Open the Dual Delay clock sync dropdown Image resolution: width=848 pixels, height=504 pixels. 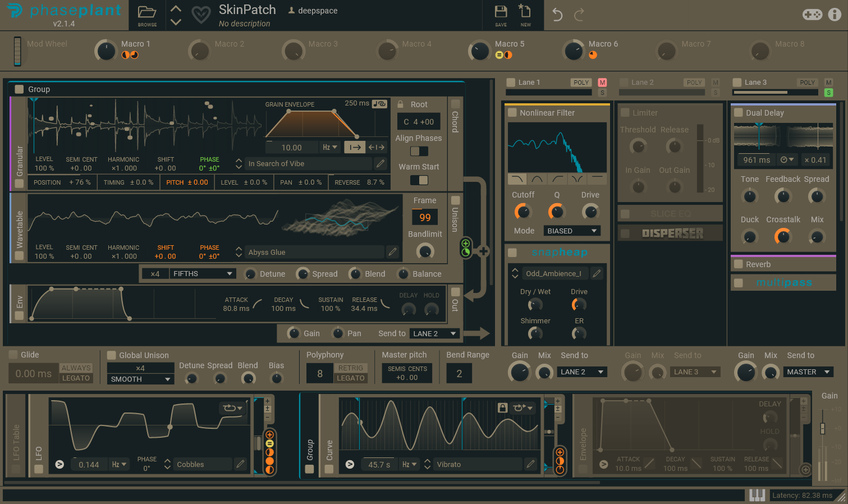(x=787, y=160)
